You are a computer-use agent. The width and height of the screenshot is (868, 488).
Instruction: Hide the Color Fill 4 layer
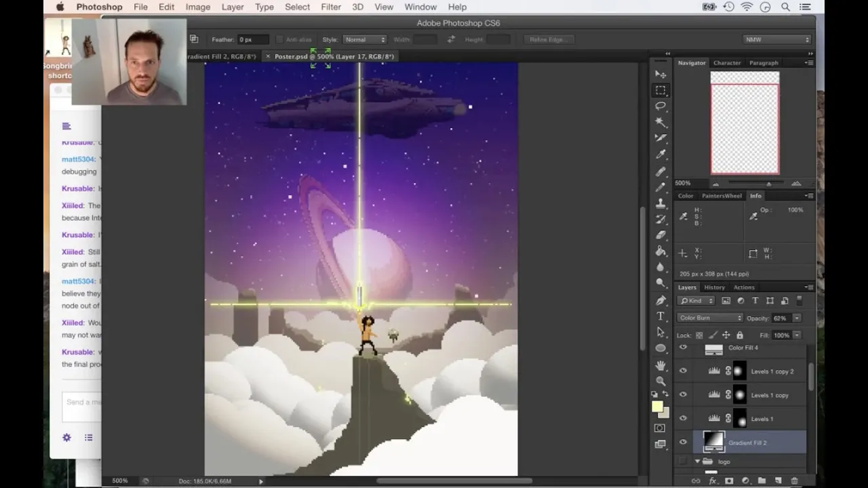(x=683, y=348)
